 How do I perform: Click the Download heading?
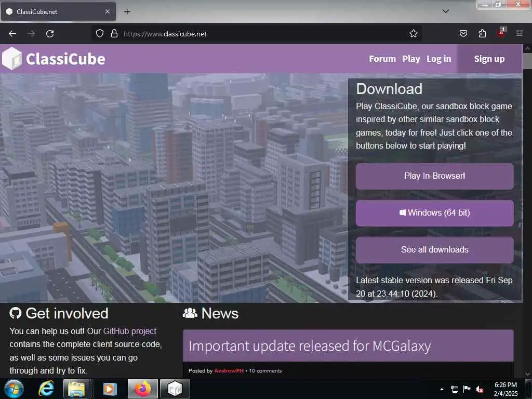pyautogui.click(x=389, y=89)
